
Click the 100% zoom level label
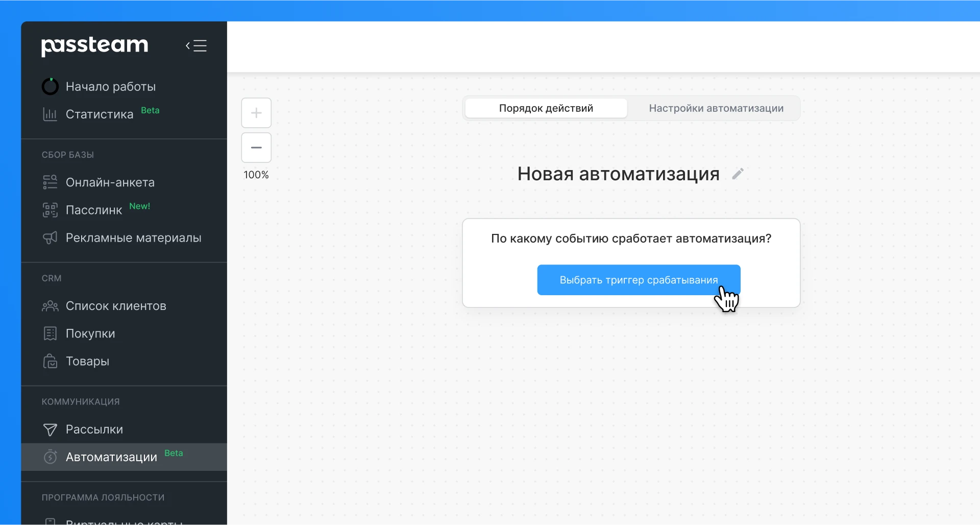[x=256, y=175]
